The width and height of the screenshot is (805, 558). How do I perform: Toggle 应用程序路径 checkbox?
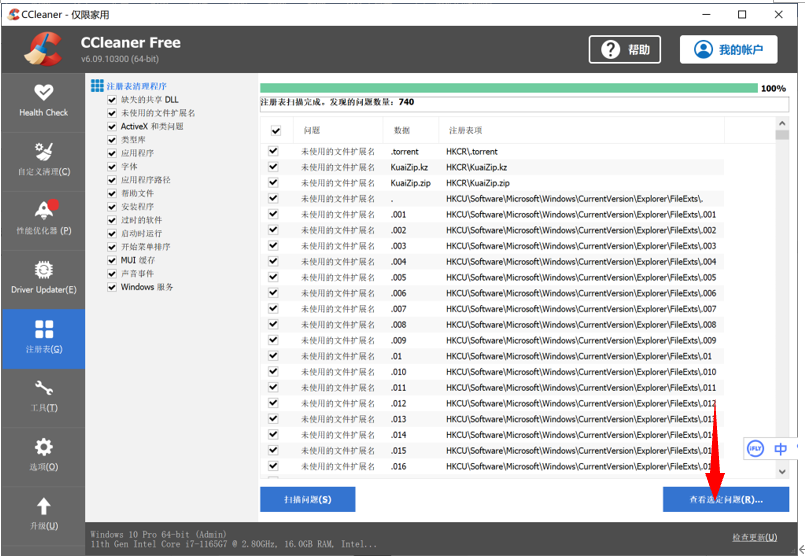(x=112, y=180)
